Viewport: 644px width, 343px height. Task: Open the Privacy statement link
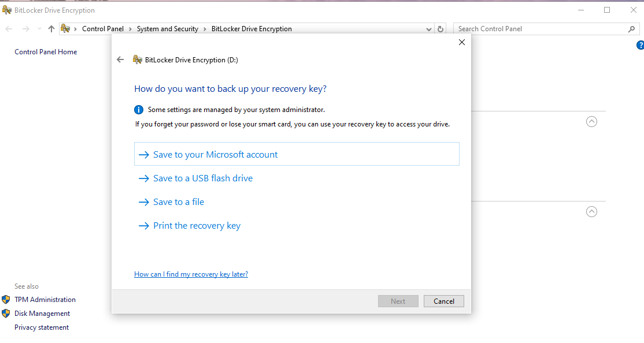click(x=42, y=327)
